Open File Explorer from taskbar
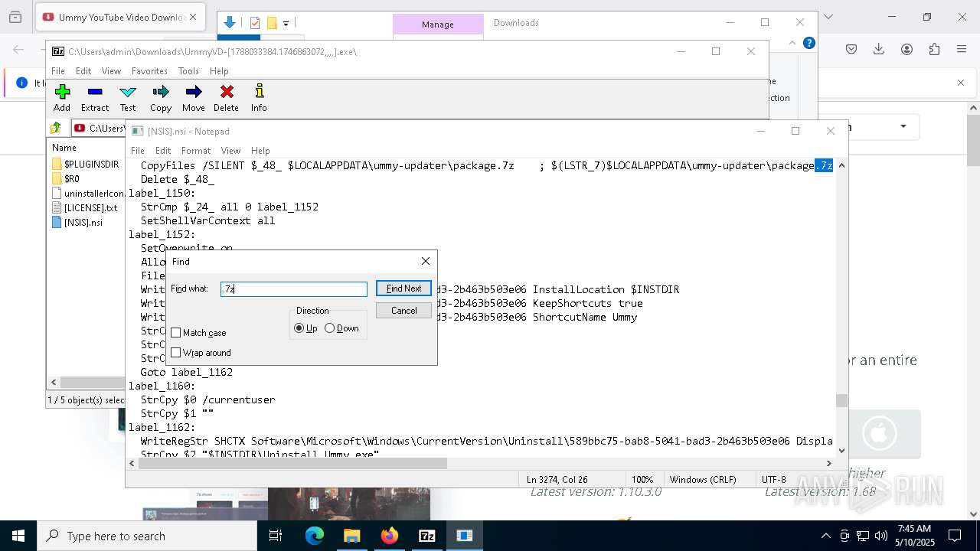This screenshot has height=551, width=980. (352, 536)
